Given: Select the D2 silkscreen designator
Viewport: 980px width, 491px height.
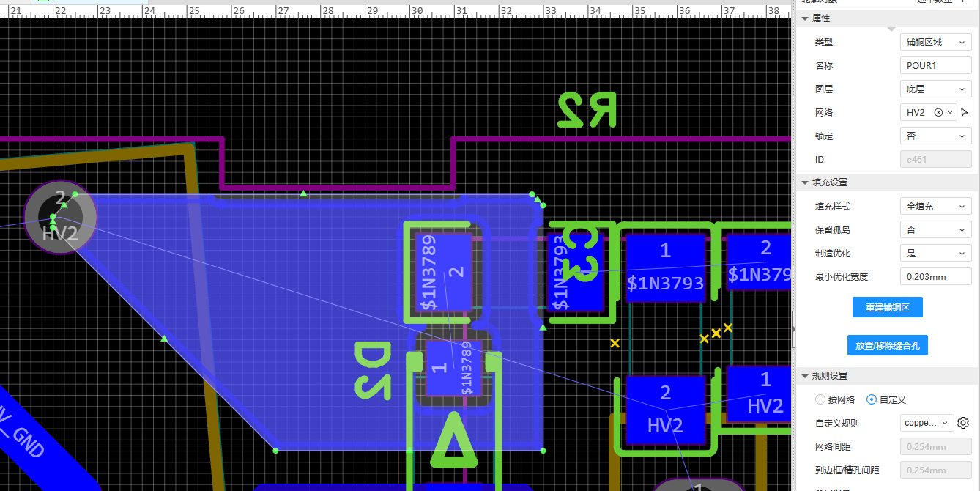Looking at the screenshot, I should point(374,371).
